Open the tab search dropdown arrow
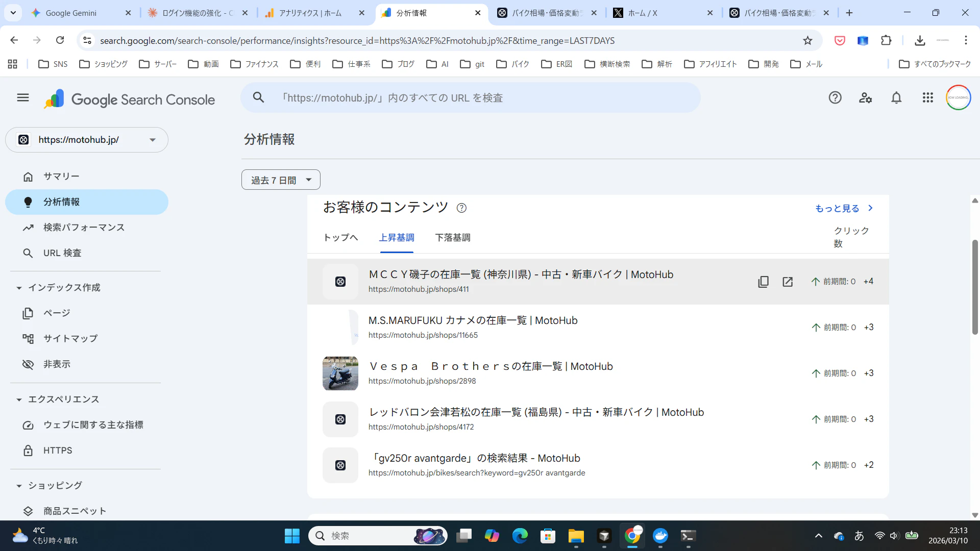This screenshot has width=980, height=551. tap(13, 13)
